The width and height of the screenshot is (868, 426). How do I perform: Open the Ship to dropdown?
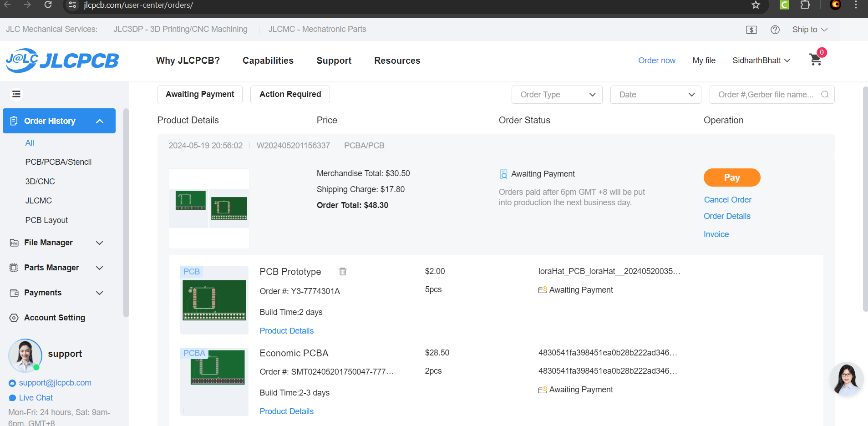pyautogui.click(x=810, y=30)
